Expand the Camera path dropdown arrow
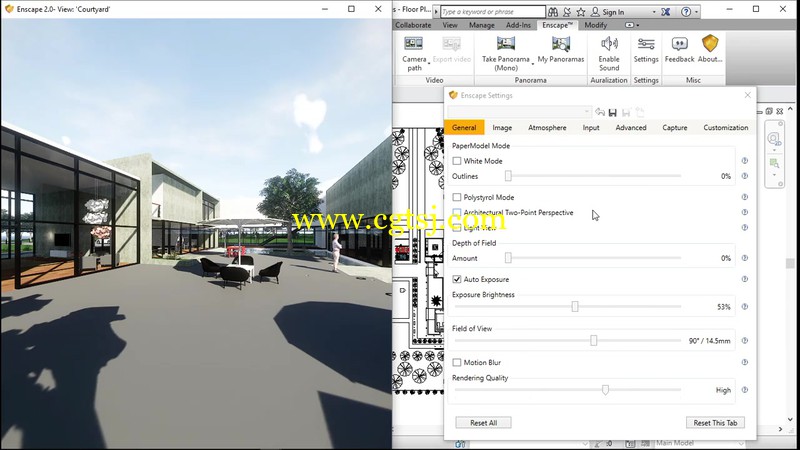Viewport: 800px width, 450px height. point(429,63)
